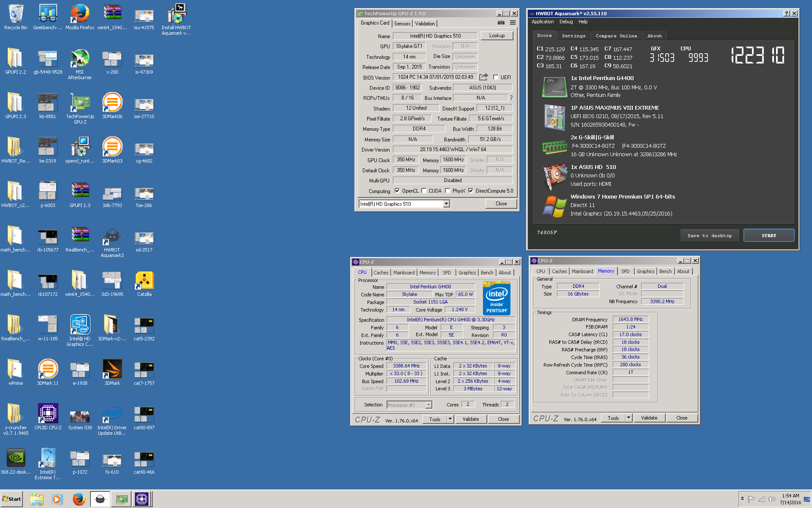The image size is (812, 508).
Task: Open Tools dropdown arrow in CPU-Z Memory window
Action: tap(628, 418)
